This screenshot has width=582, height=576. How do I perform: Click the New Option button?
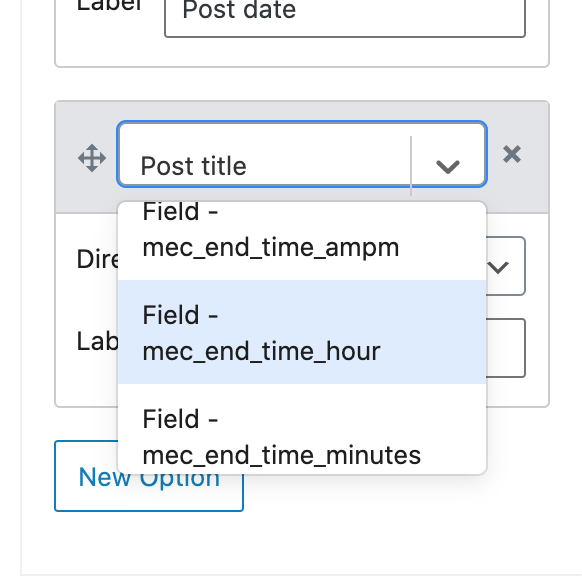pos(149,476)
